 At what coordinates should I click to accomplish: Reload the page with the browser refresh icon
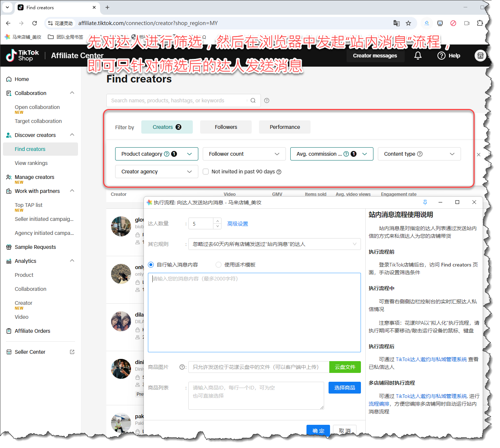coord(35,23)
